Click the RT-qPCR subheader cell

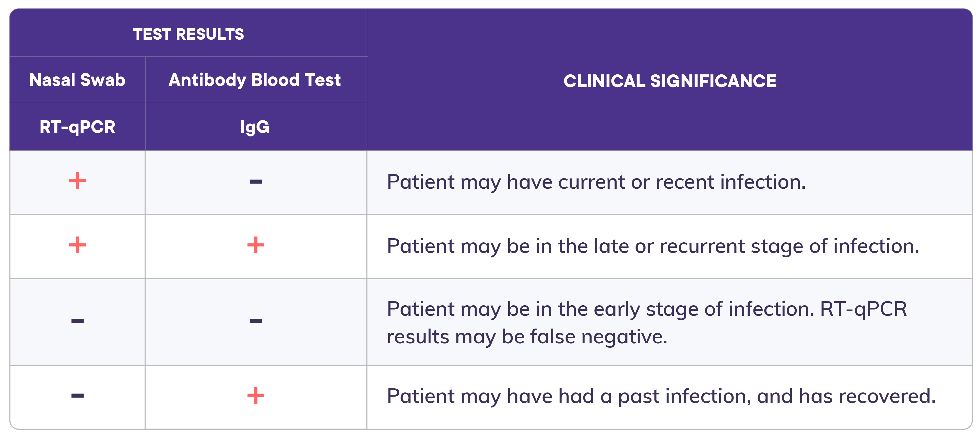(77, 127)
